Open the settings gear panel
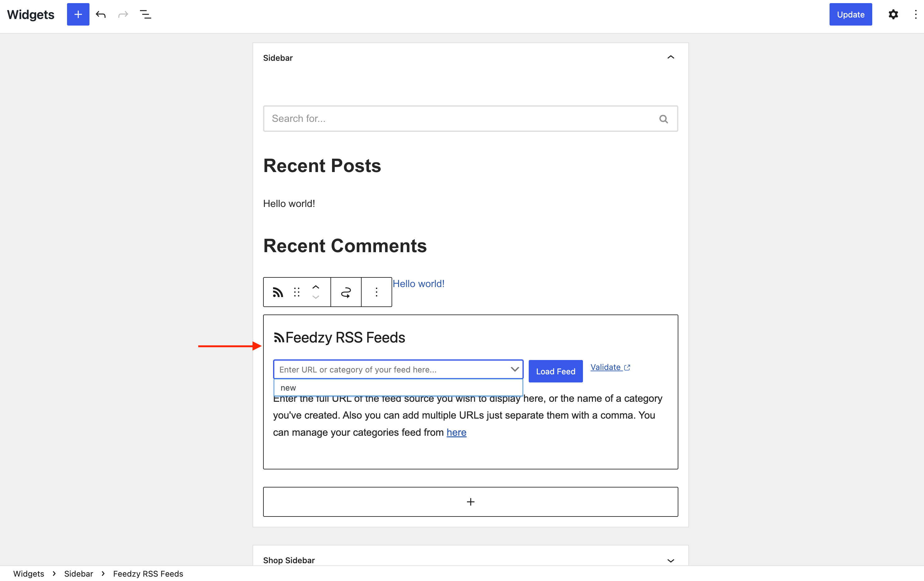This screenshot has height=581, width=924. [893, 15]
